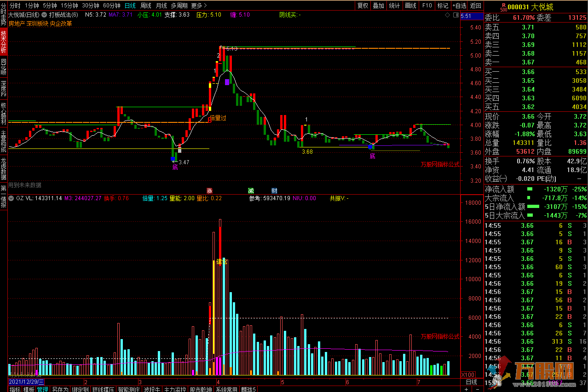Add stock with +自选 button
The image size is (588, 392).
(459, 6)
